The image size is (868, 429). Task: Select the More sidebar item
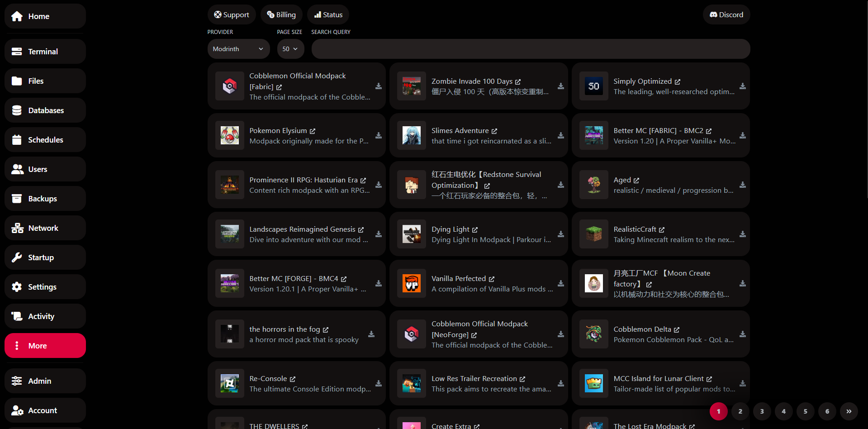click(45, 346)
